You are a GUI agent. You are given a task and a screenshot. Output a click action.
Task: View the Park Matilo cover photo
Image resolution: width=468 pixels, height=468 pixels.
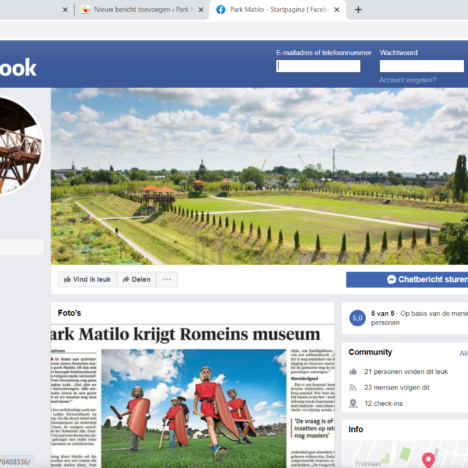pos(259,176)
